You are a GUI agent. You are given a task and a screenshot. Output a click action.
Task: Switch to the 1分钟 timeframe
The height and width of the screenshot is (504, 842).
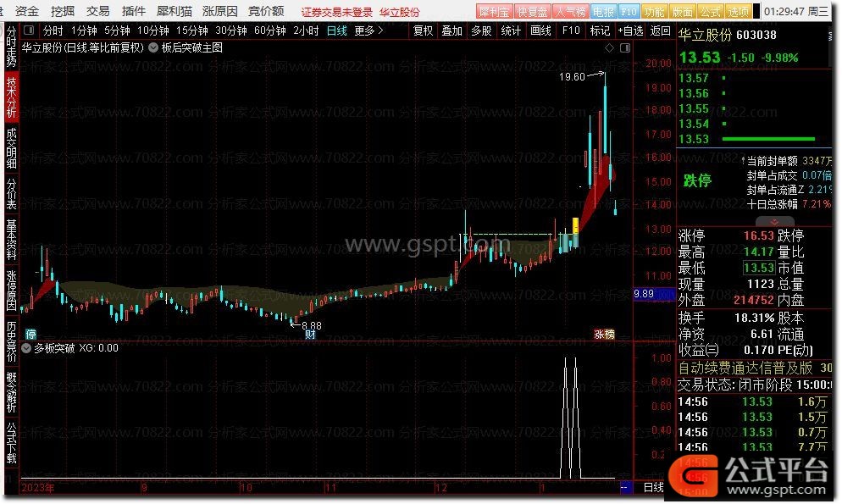84,30
